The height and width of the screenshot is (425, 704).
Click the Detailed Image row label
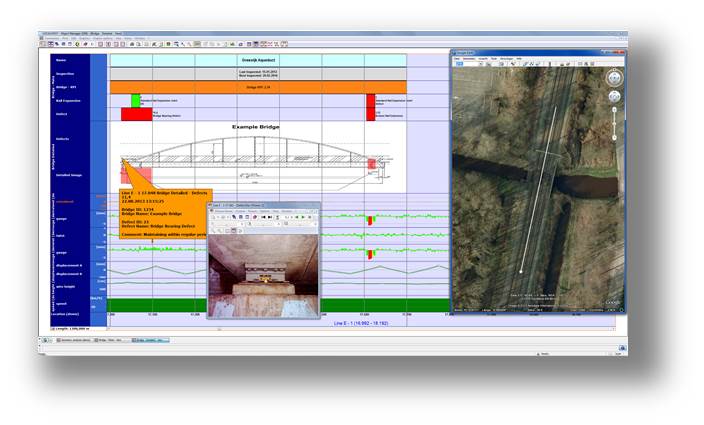coord(69,175)
